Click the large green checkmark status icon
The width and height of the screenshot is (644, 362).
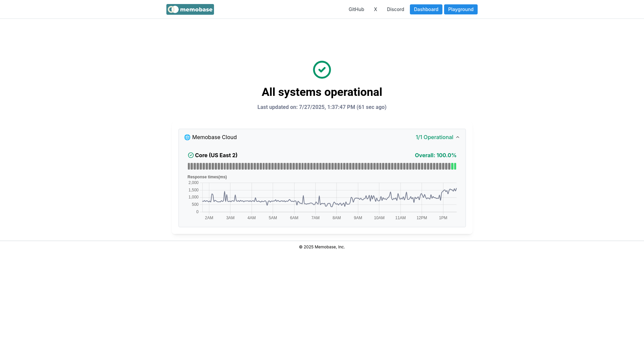pos(322,70)
